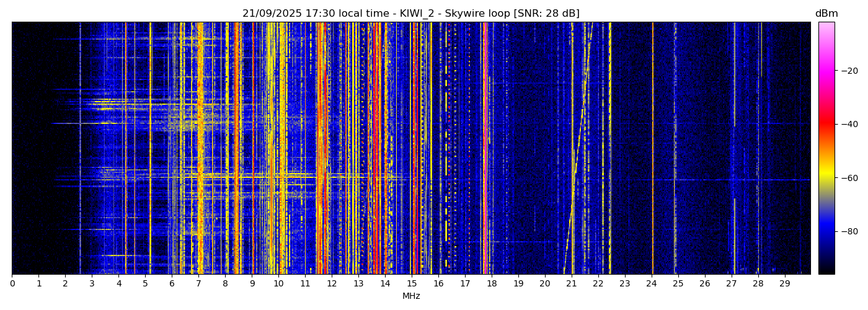Click the −40 tick label on colorbar
The width and height of the screenshot is (868, 310).
point(848,124)
